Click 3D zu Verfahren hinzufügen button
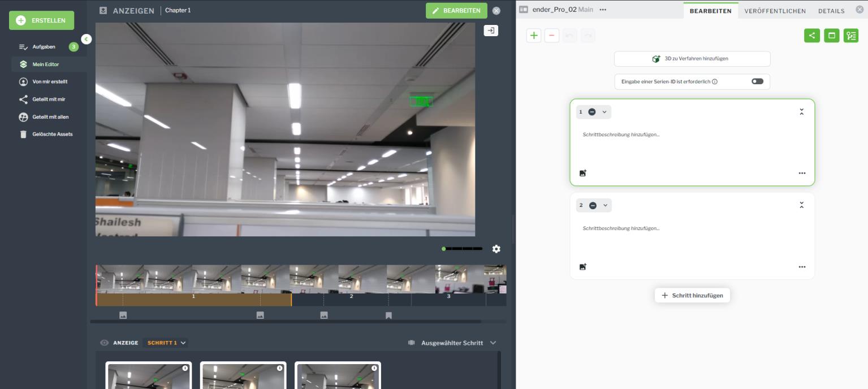The width and height of the screenshot is (868, 389). point(692,59)
